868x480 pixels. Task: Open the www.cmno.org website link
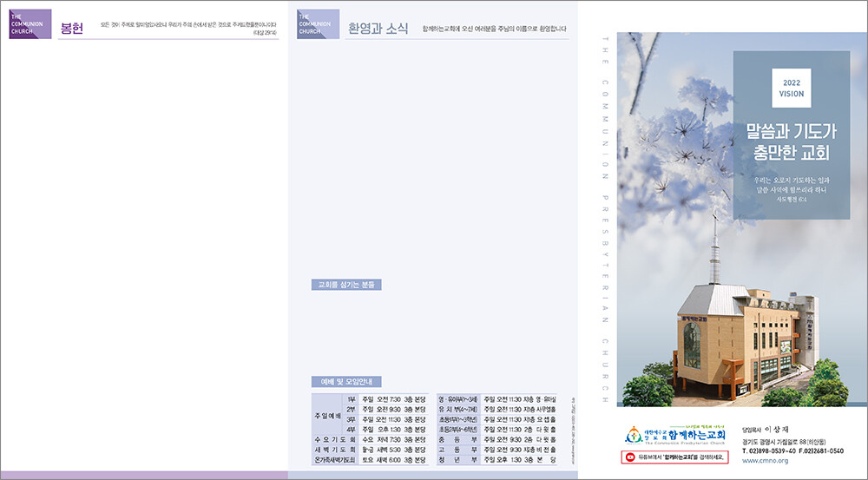[x=765, y=461]
